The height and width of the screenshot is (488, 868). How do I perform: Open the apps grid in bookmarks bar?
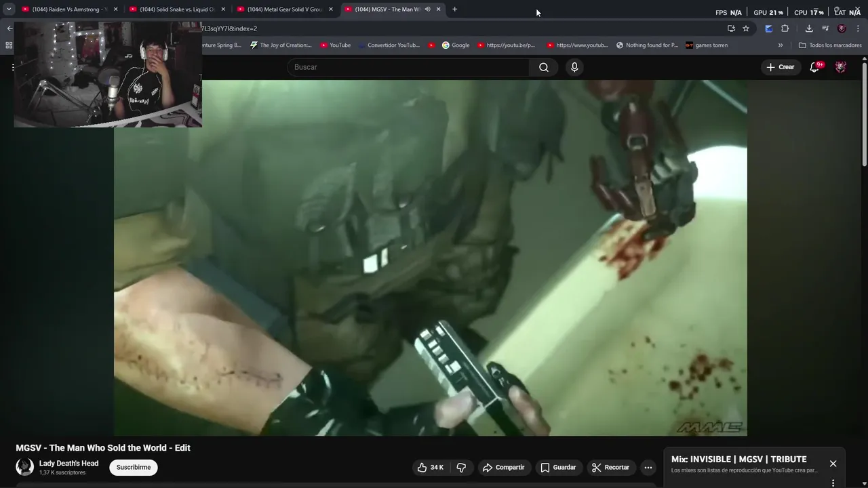(9, 45)
